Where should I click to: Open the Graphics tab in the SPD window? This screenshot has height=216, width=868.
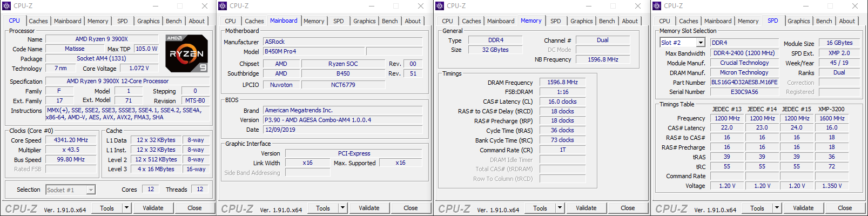(x=799, y=21)
